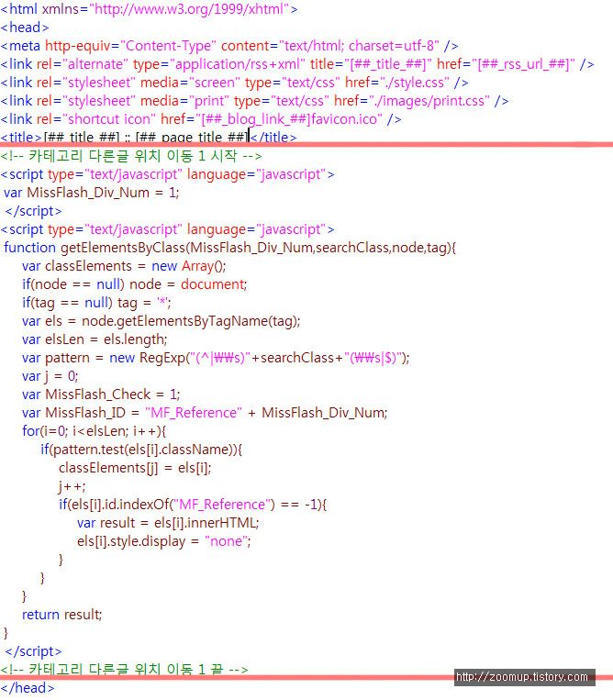This screenshot has width=613, height=700.
Task: Click 'if(pattern.test(els[i].className)){' line
Action: [x=141, y=450]
